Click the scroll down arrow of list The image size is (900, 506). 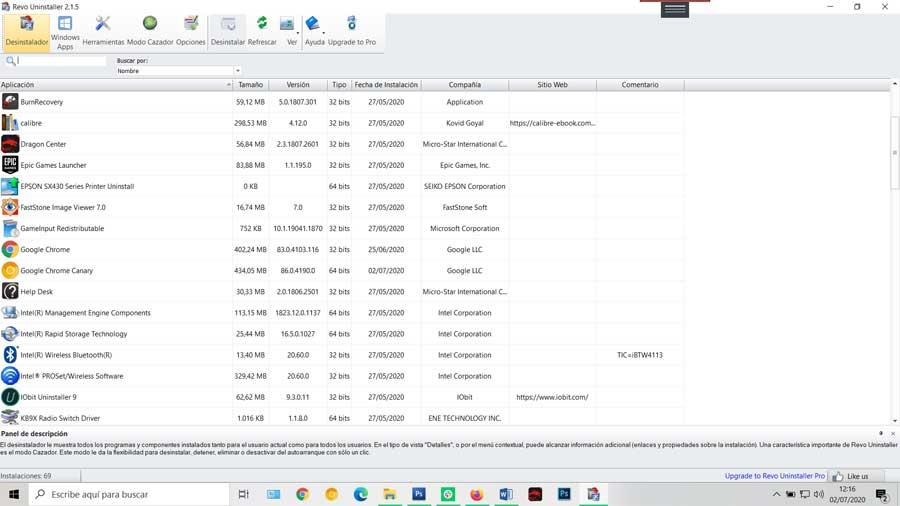(894, 421)
